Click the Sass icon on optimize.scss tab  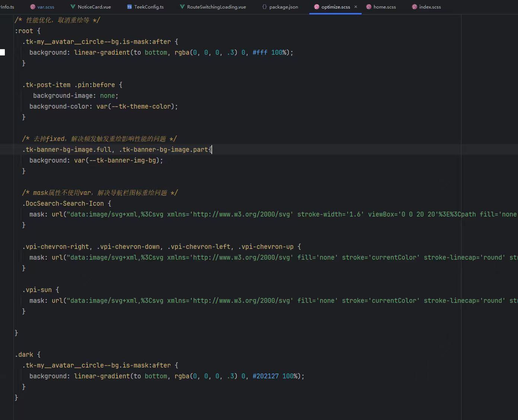[317, 7]
